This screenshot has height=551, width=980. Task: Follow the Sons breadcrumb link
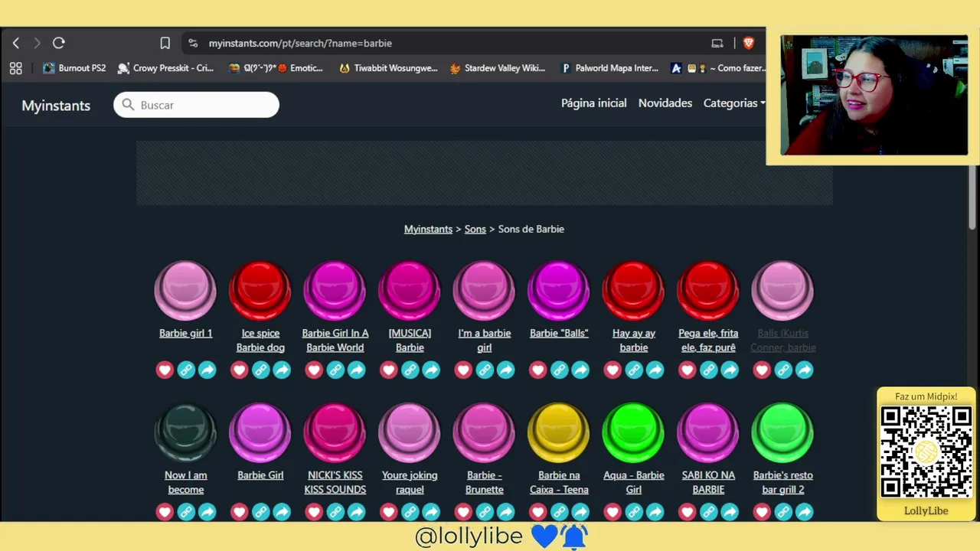[x=475, y=229]
